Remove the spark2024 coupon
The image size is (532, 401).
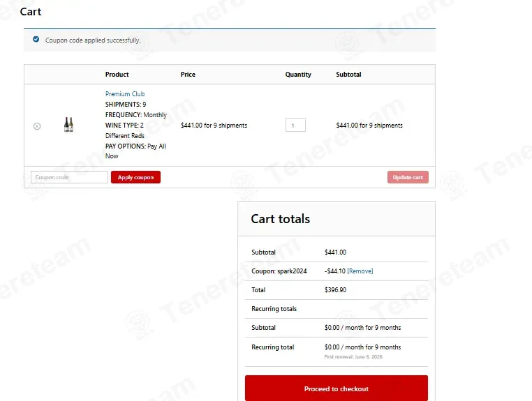360,271
